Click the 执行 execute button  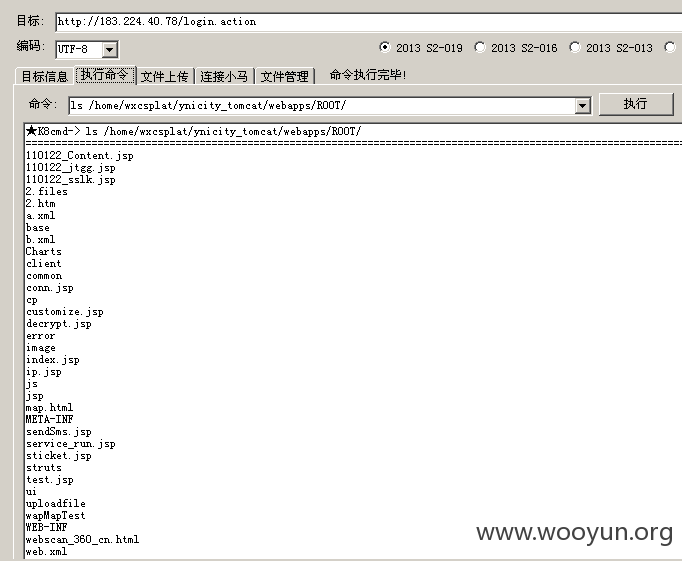tap(636, 104)
